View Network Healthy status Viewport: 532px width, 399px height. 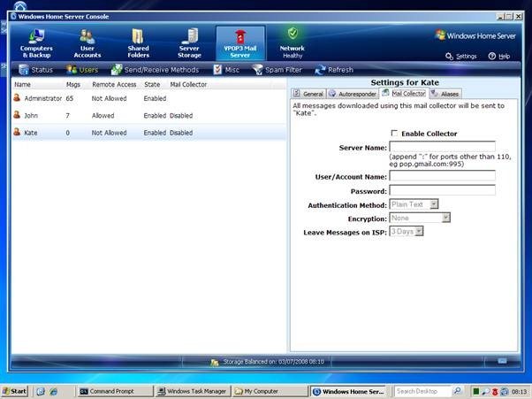pos(293,44)
